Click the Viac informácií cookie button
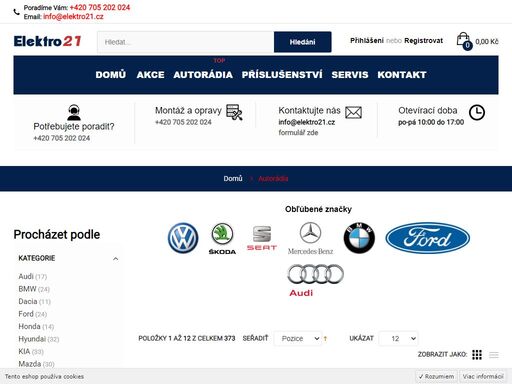 click(x=483, y=377)
